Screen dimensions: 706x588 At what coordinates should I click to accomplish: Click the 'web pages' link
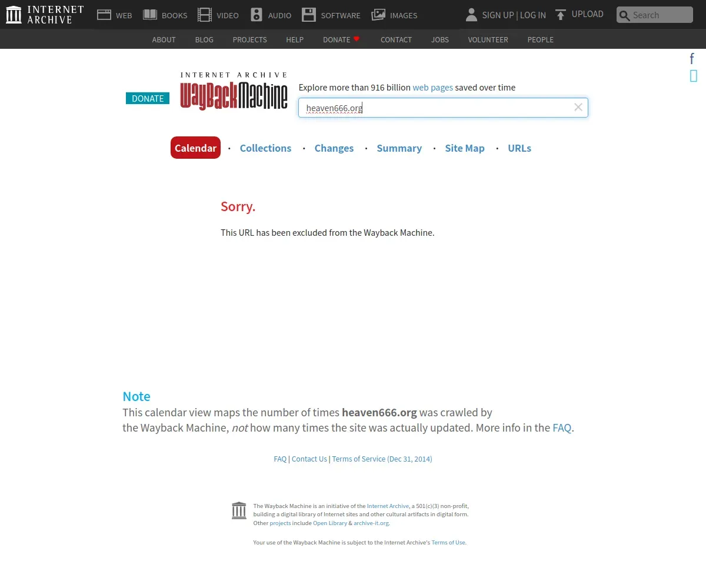coord(432,88)
